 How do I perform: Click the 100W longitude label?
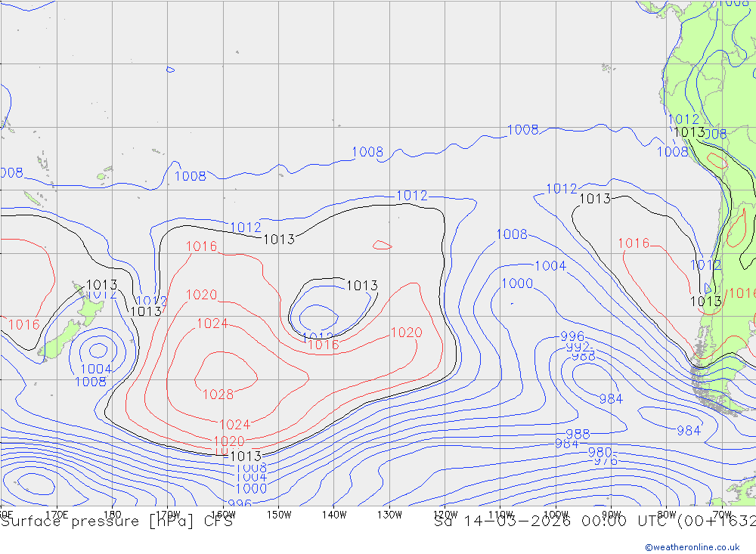556,515
